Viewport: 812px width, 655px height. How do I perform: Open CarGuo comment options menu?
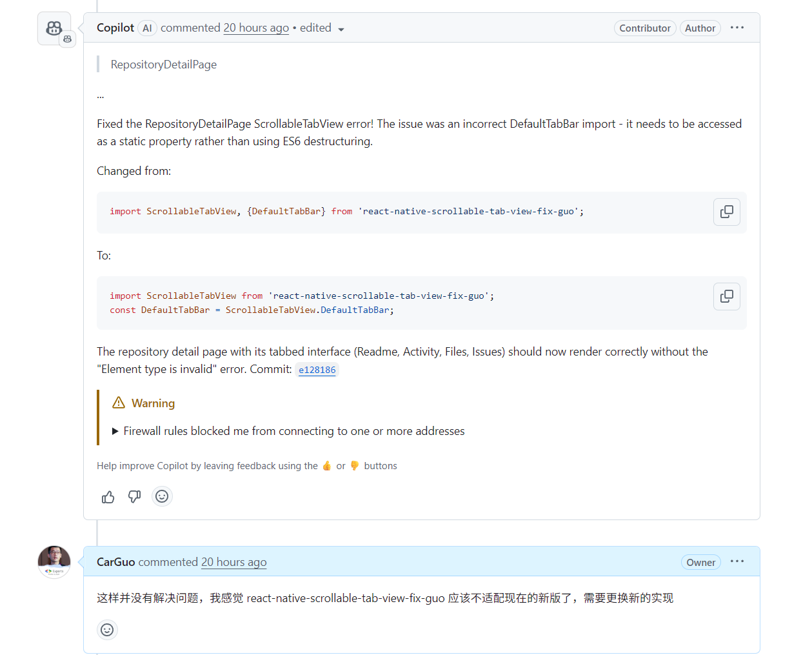click(x=737, y=561)
